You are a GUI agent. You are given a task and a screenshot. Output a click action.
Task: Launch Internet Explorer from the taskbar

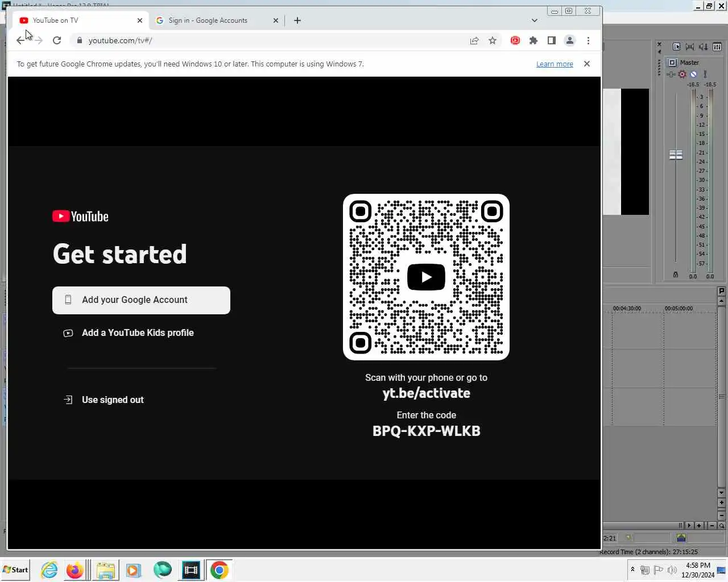pos(49,570)
